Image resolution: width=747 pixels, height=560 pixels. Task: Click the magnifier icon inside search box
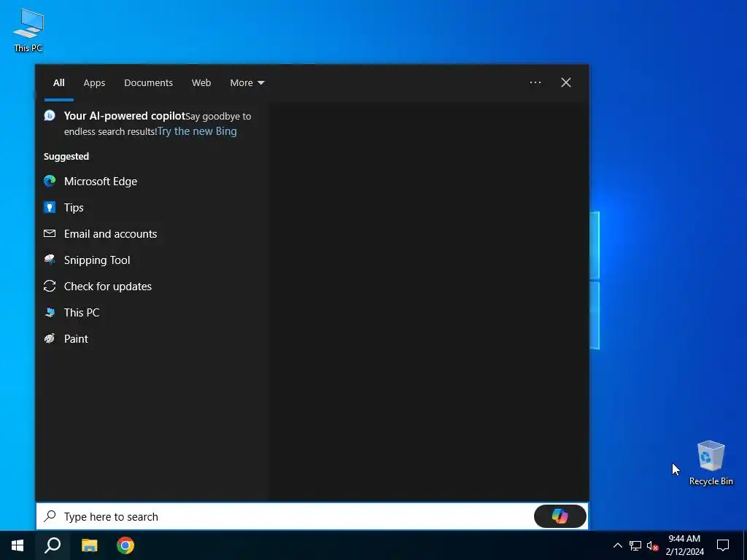(x=50, y=516)
